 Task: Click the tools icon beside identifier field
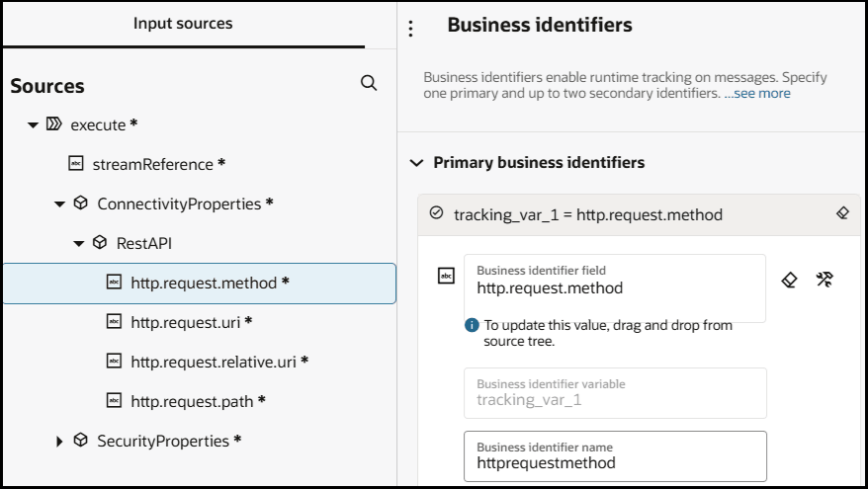[825, 280]
